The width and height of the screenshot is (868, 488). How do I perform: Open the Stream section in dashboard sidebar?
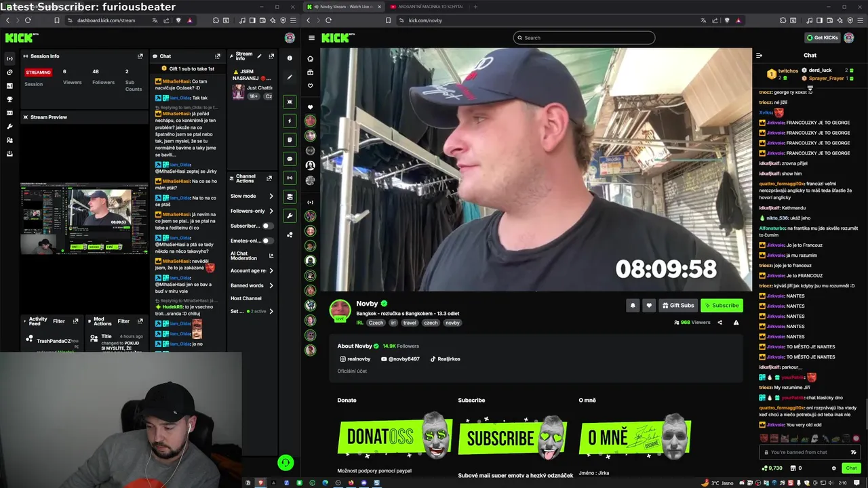click(9, 59)
